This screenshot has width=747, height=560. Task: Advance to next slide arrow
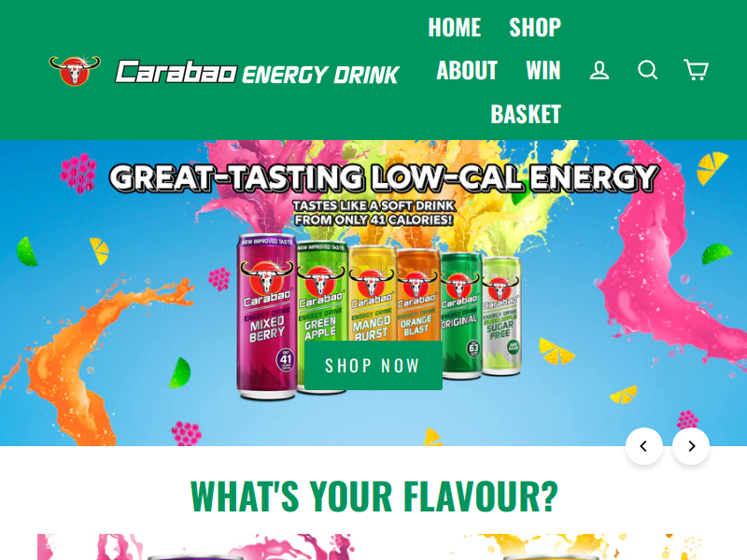(x=691, y=446)
